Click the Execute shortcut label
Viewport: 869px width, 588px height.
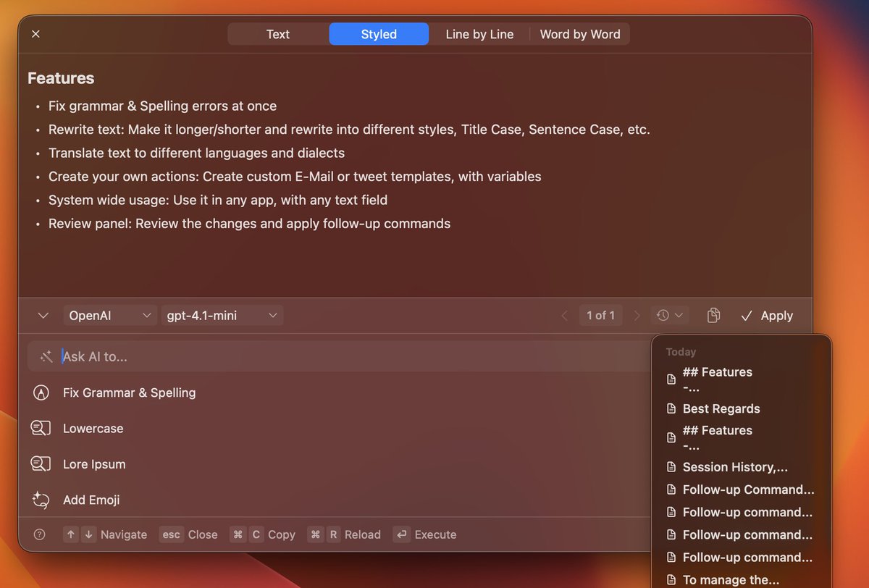click(435, 534)
